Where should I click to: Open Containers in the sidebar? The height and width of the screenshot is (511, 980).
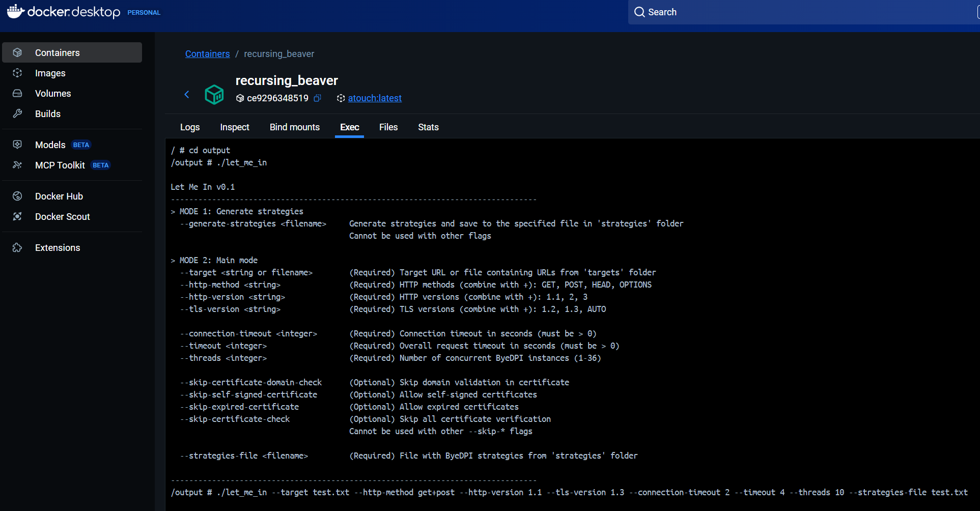72,52
